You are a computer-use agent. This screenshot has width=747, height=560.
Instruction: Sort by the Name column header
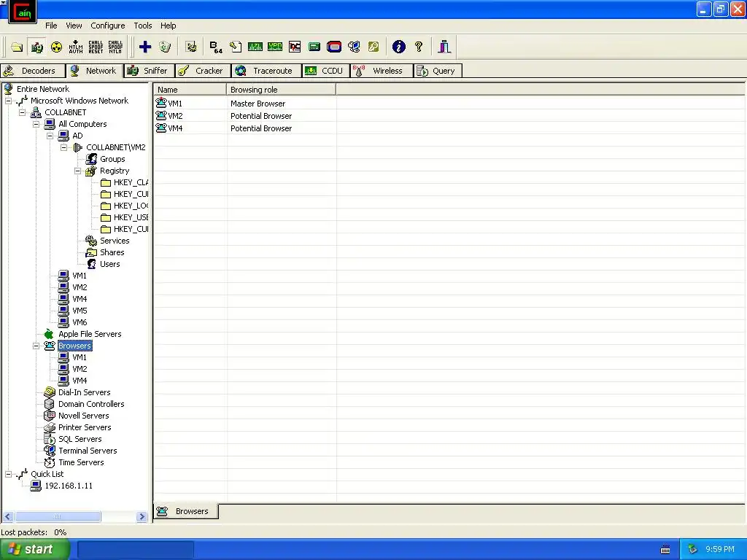click(x=190, y=90)
